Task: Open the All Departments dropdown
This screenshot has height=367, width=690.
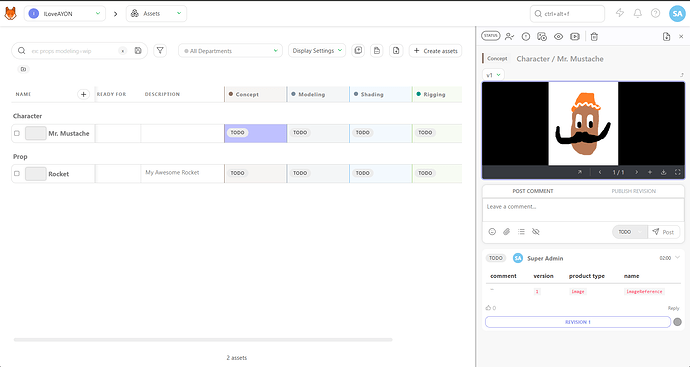Action: point(230,51)
